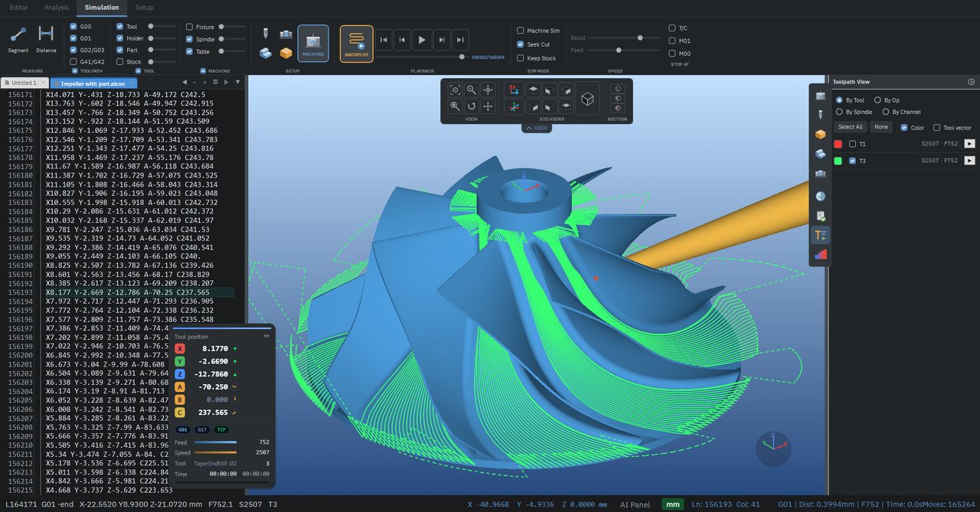Select the pan view arrows icon

click(488, 106)
